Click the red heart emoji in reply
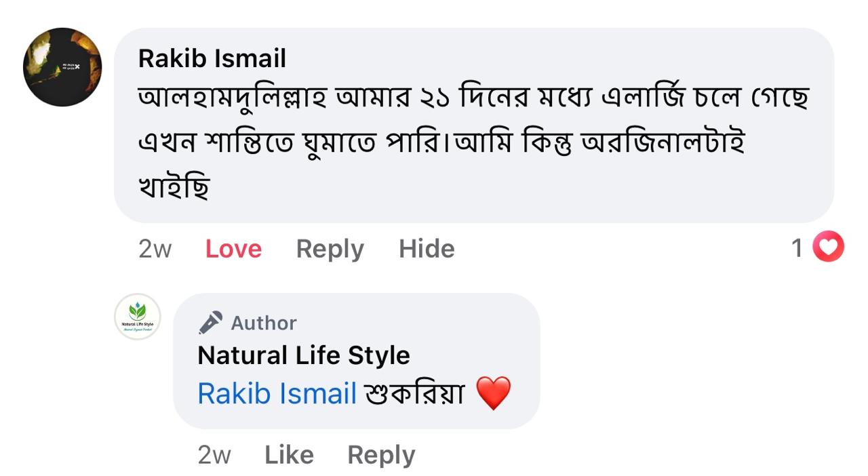This screenshot has width=868, height=476. [493, 394]
